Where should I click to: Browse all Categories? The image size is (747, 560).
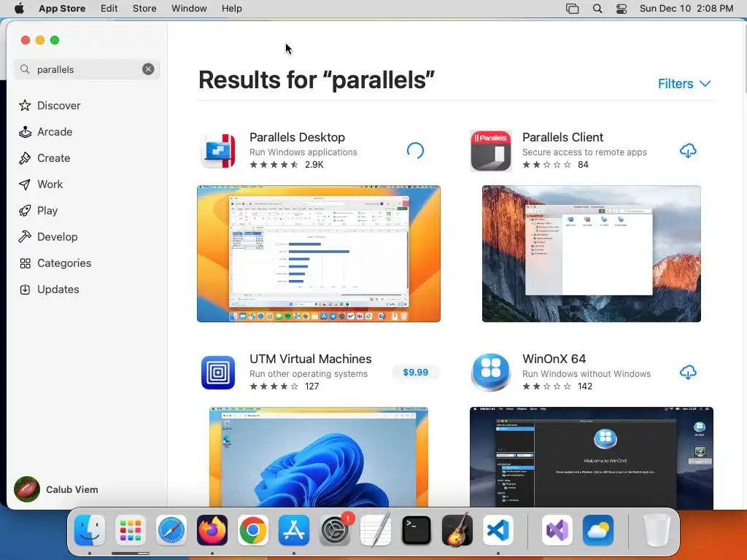tap(55, 262)
